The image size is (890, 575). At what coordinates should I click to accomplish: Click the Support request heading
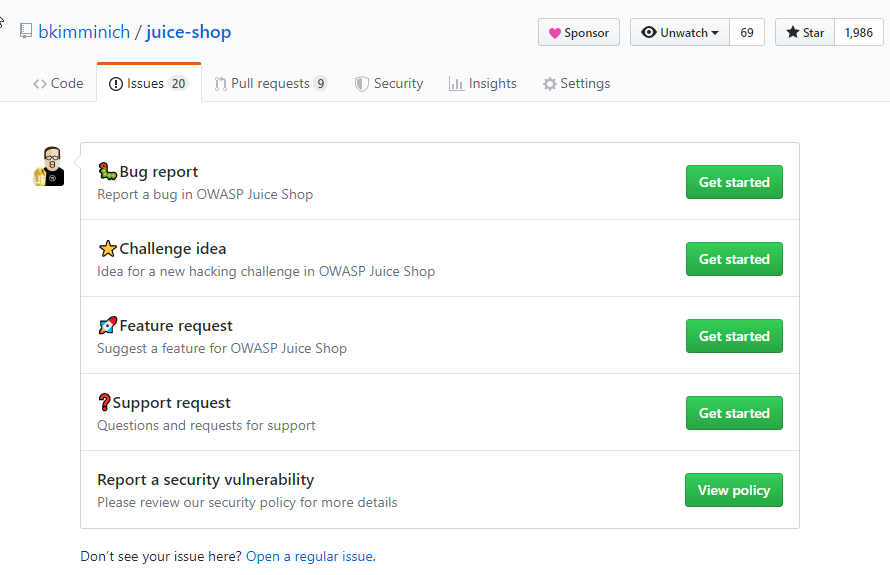(x=171, y=402)
